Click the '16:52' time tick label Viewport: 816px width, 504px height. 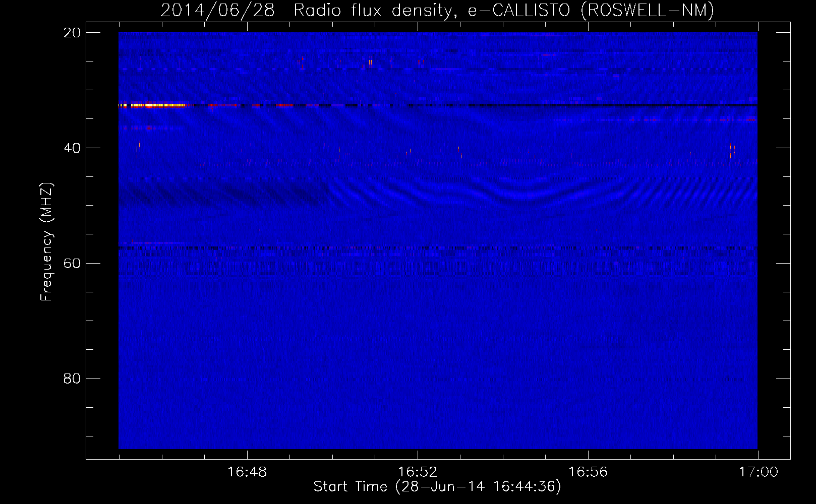click(418, 472)
